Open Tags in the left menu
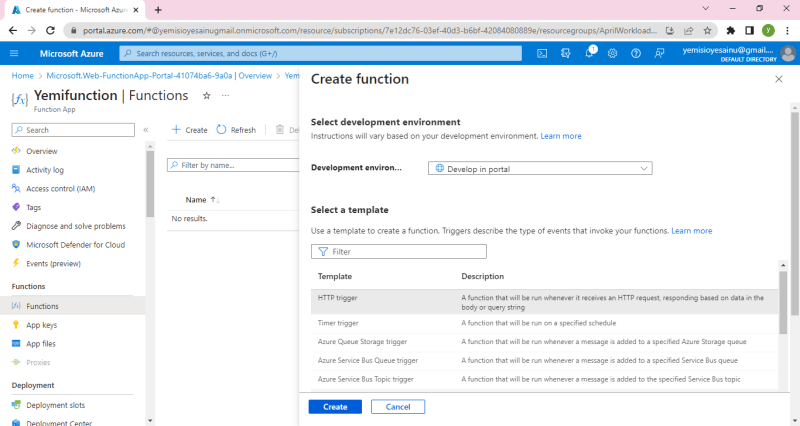The height and width of the screenshot is (426, 800). (33, 208)
